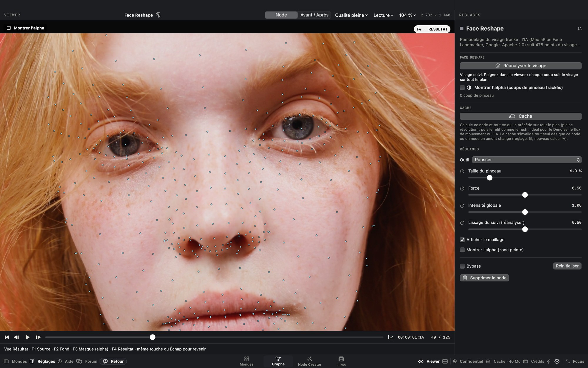
Task: Select the Node view mode
Action: [281, 15]
